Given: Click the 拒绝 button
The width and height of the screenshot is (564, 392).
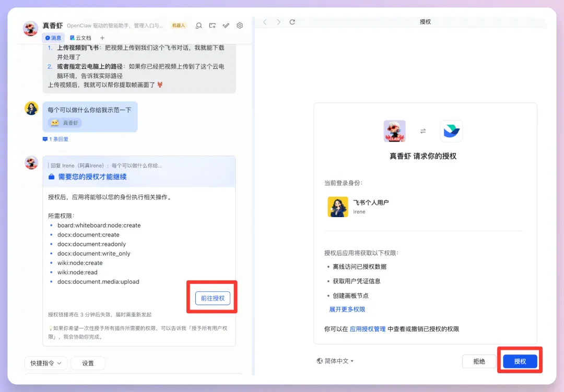Looking at the screenshot, I should point(479,361).
